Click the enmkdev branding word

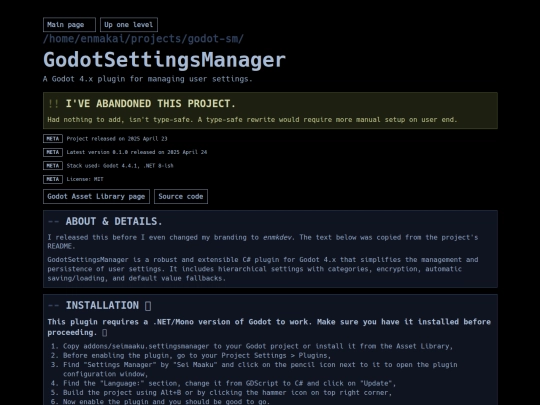coord(278,238)
